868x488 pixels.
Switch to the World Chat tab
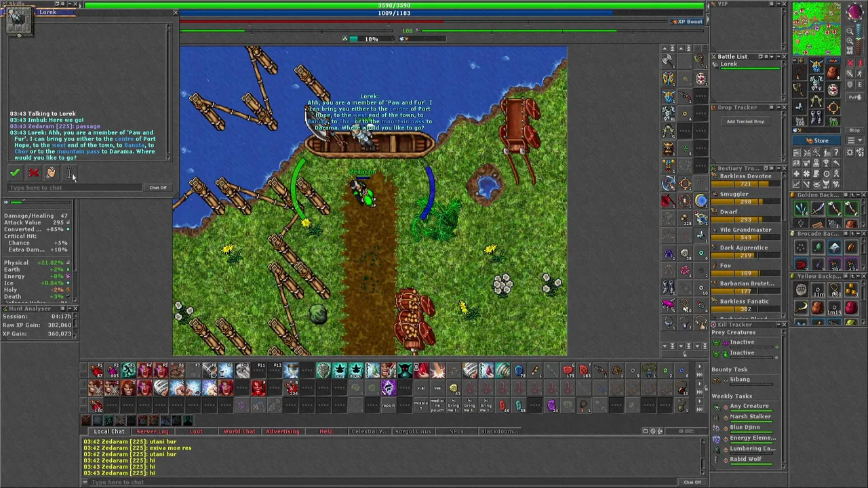pyautogui.click(x=239, y=431)
